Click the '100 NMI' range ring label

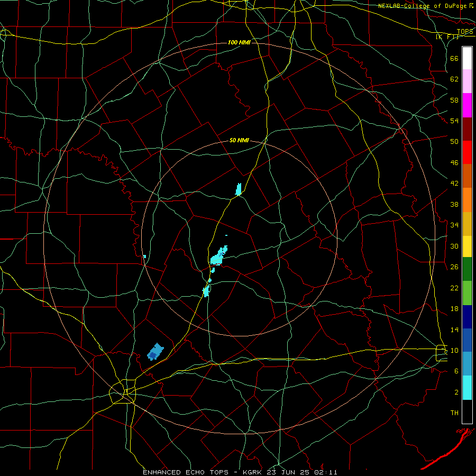[x=239, y=42]
